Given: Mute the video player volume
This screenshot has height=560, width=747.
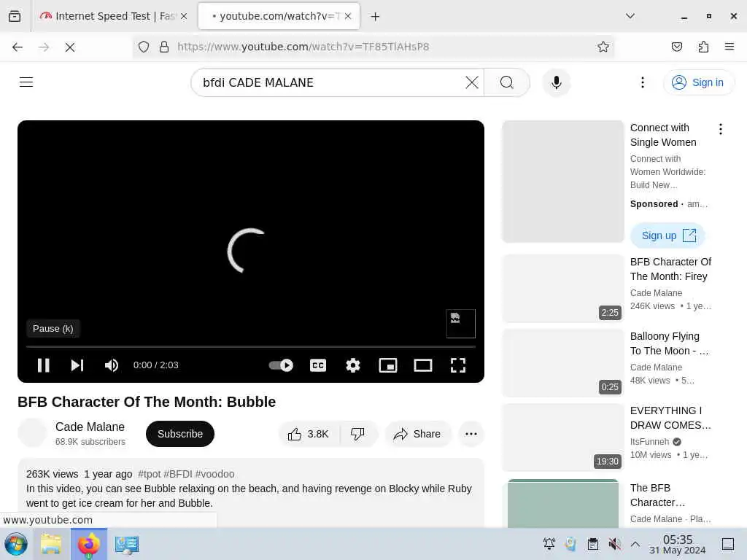Looking at the screenshot, I should pos(112,365).
